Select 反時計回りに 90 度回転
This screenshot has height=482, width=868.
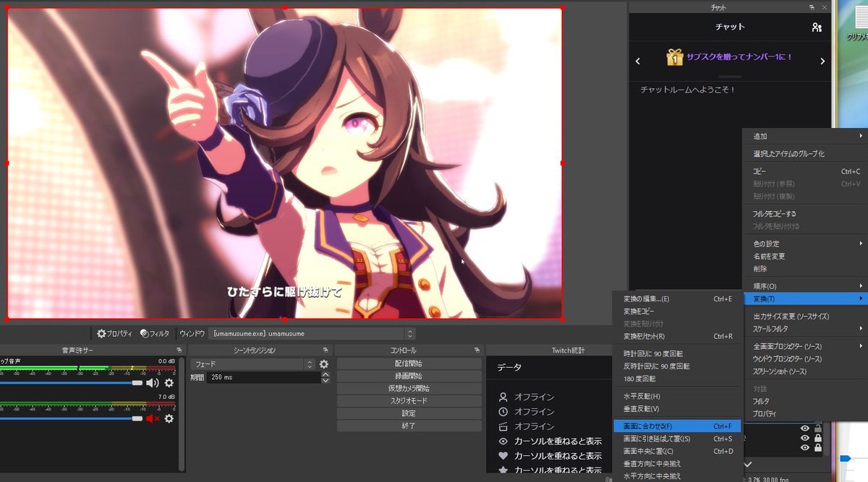click(x=677, y=366)
